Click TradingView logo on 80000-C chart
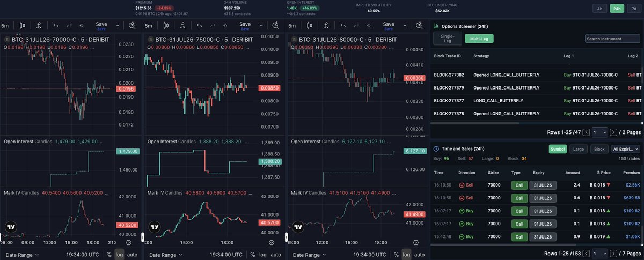 [298, 227]
